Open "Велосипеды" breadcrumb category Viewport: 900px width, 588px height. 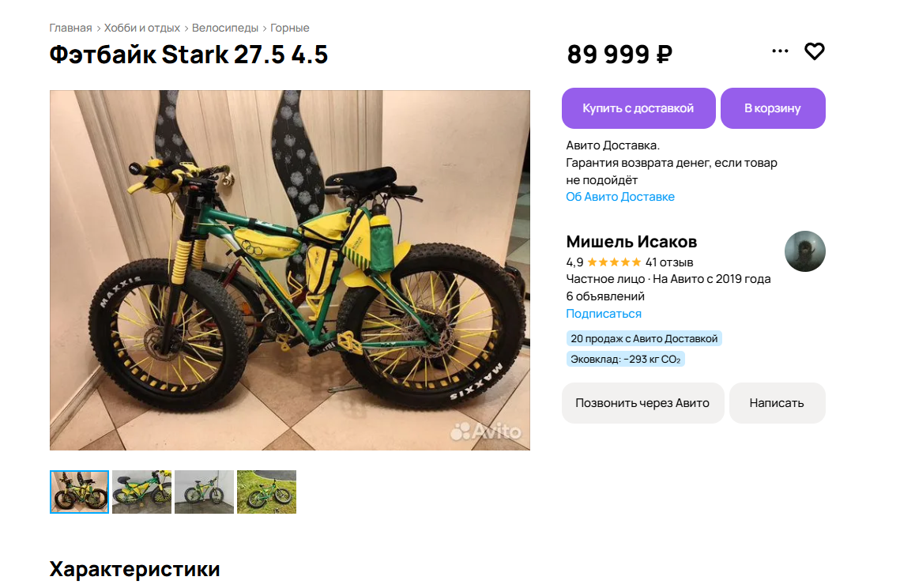pyautogui.click(x=225, y=28)
